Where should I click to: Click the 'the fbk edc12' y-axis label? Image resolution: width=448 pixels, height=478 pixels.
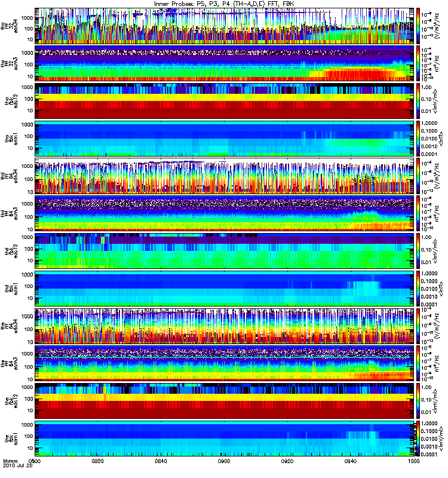[x=11, y=401]
